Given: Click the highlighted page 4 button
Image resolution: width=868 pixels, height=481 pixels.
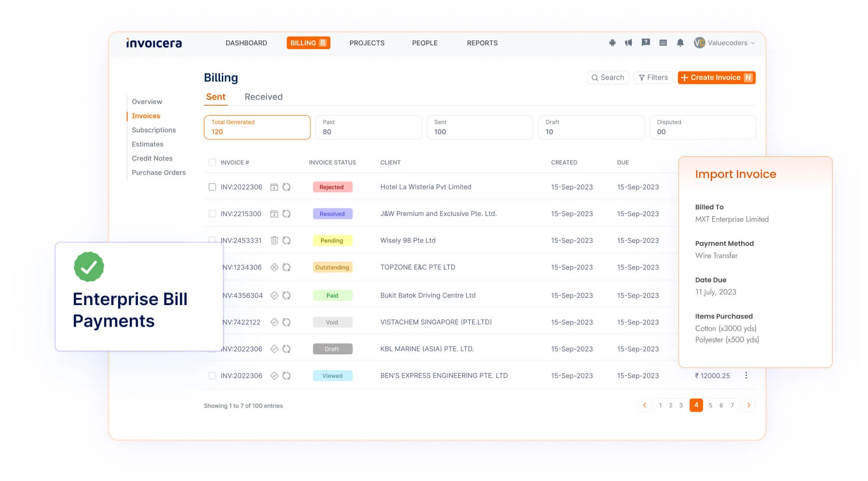Looking at the screenshot, I should [696, 405].
